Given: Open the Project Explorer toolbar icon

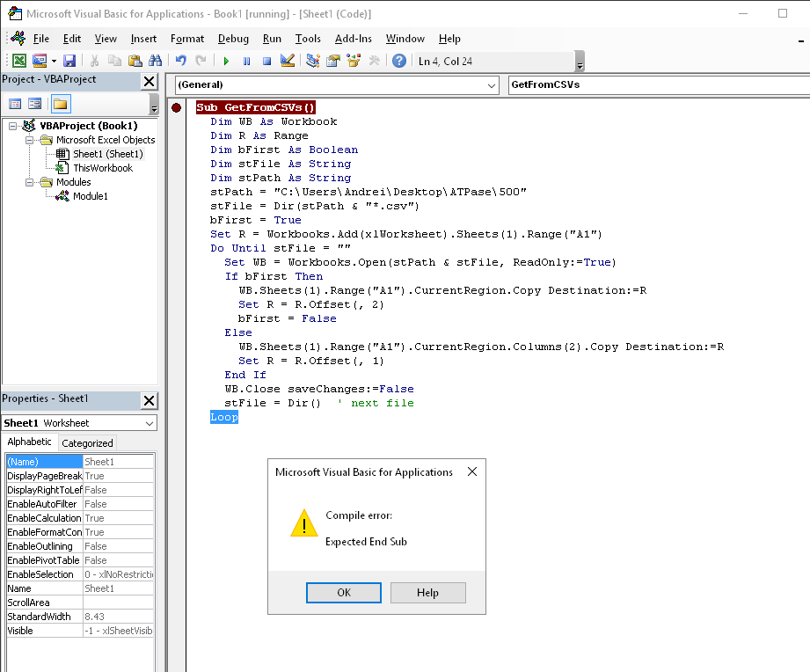Looking at the screenshot, I should [x=313, y=61].
